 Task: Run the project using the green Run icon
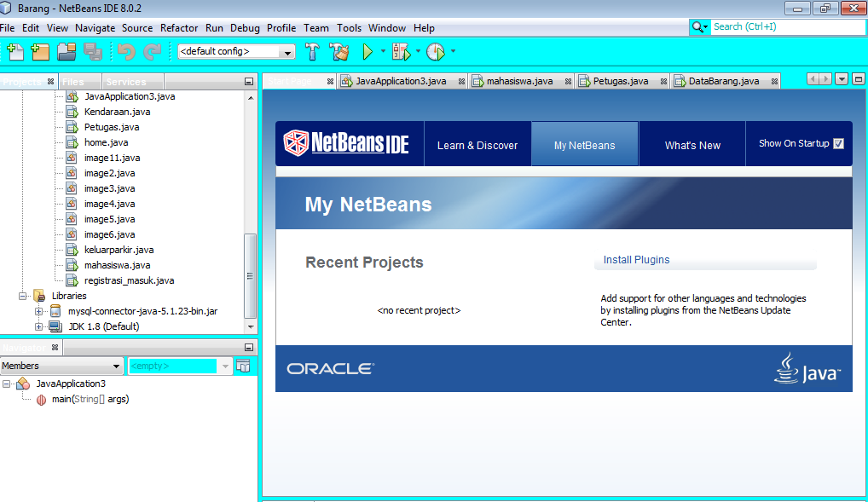point(368,52)
